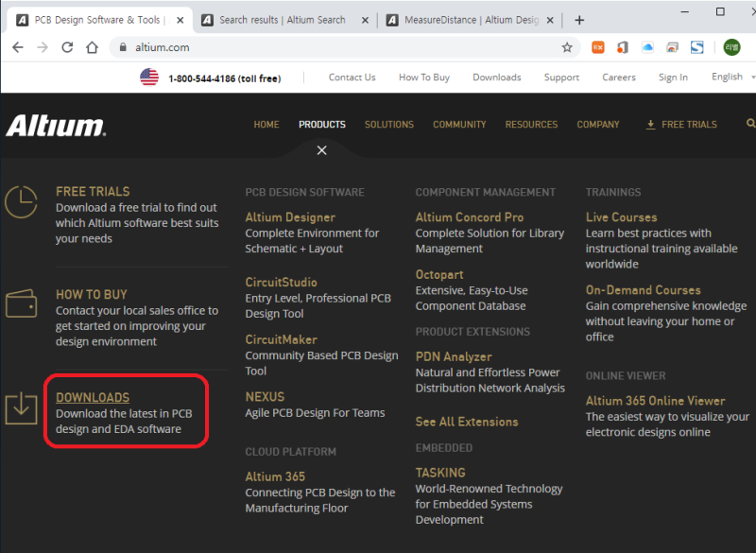Click the site search magnifier icon

750,124
